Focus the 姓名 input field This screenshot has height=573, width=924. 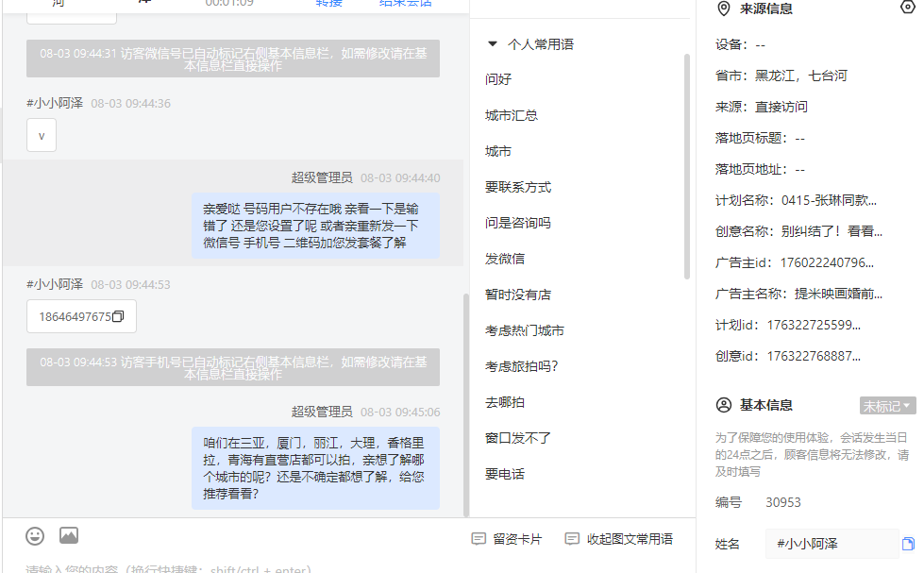click(x=832, y=544)
